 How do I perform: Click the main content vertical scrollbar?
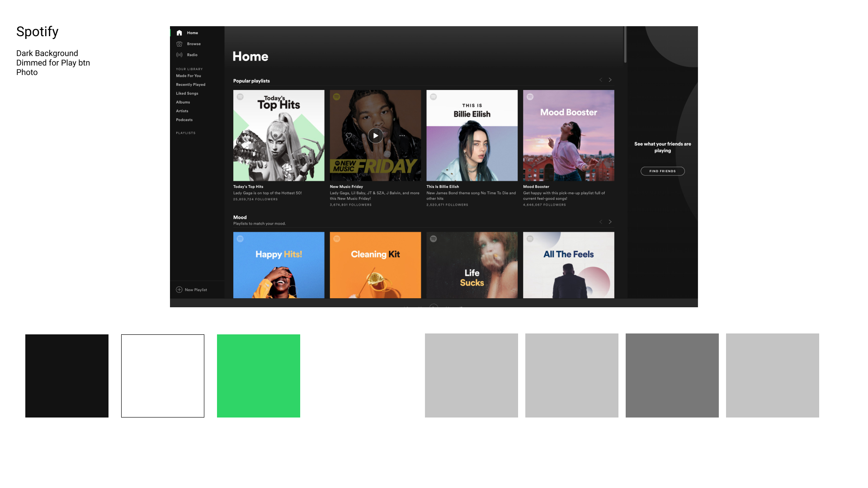pyautogui.click(x=625, y=45)
